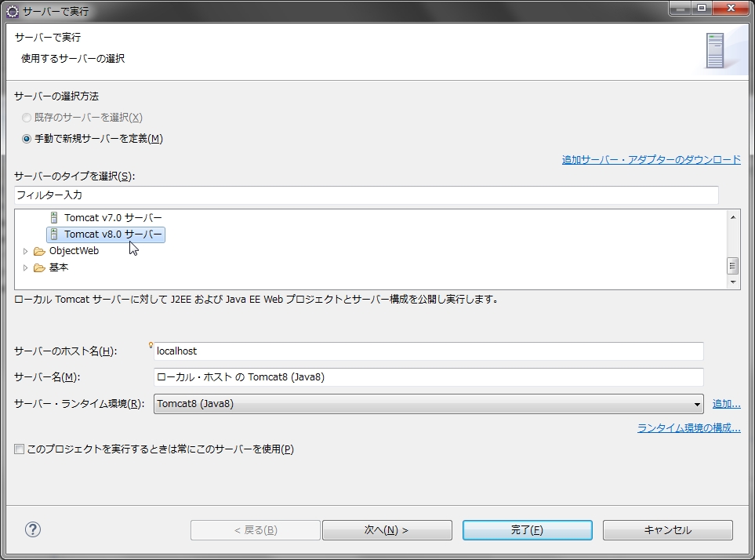Select 既存のサーバーを選択 radio button
Viewport: 755px width, 560px height.
(x=27, y=118)
